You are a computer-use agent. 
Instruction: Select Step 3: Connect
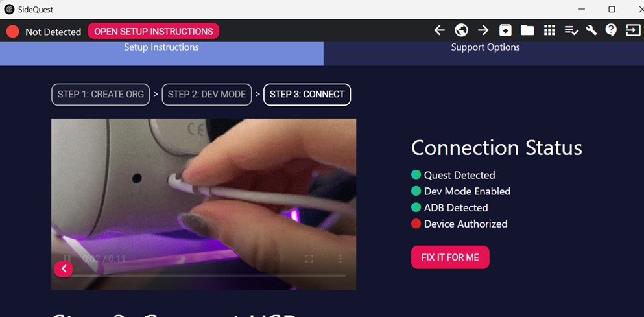coord(307,95)
